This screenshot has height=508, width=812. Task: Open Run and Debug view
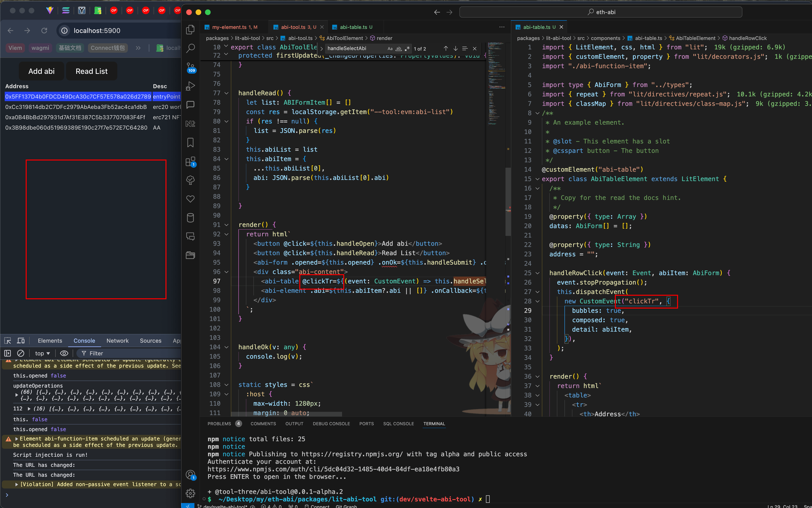tap(190, 86)
